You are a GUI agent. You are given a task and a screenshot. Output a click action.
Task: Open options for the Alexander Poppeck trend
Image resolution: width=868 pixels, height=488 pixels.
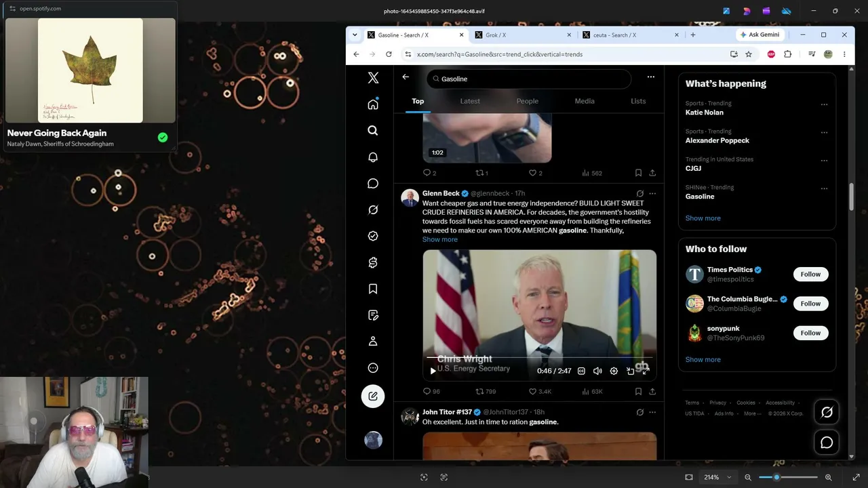pos(824,132)
